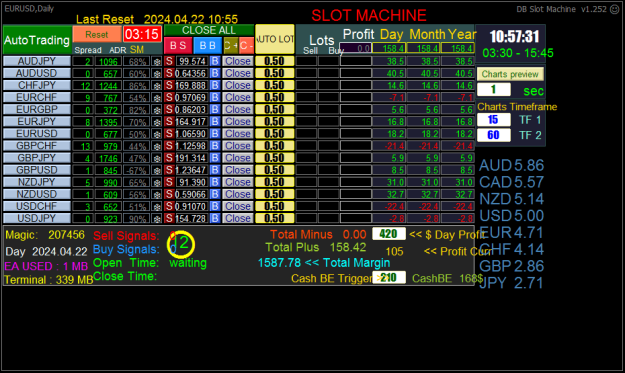Edit the charts preview seconds field
Viewport: 625px width, 373px height.
493,90
